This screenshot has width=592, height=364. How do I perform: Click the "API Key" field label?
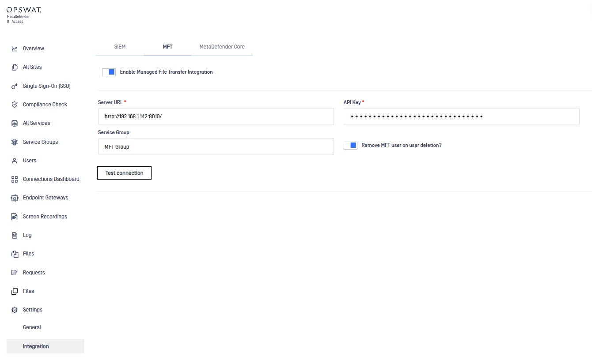click(352, 102)
